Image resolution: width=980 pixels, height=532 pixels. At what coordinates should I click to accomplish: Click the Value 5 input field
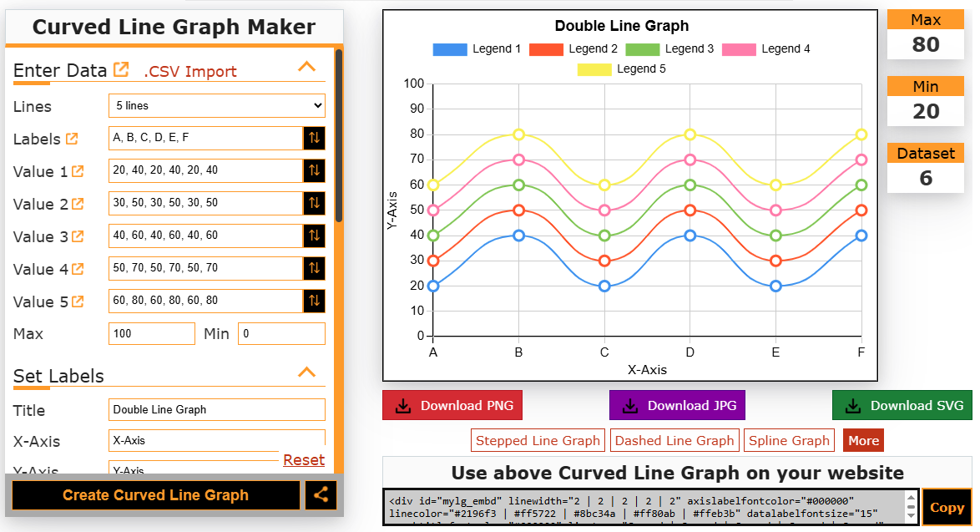click(205, 300)
